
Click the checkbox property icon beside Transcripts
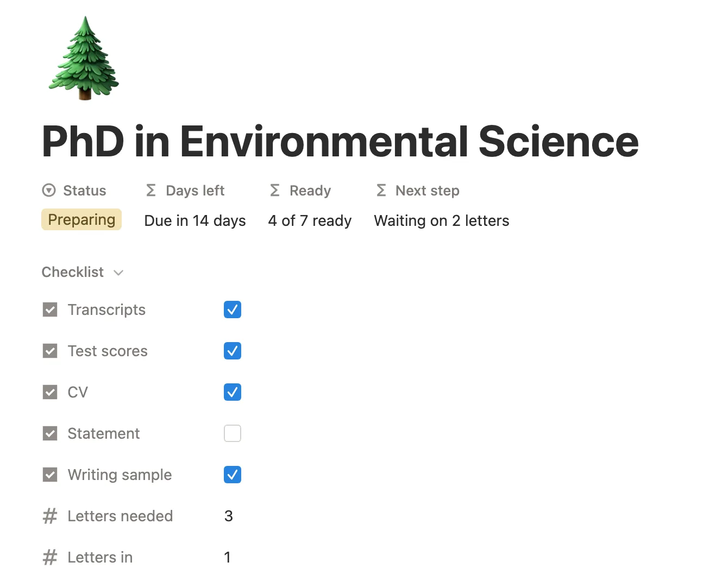pos(50,310)
